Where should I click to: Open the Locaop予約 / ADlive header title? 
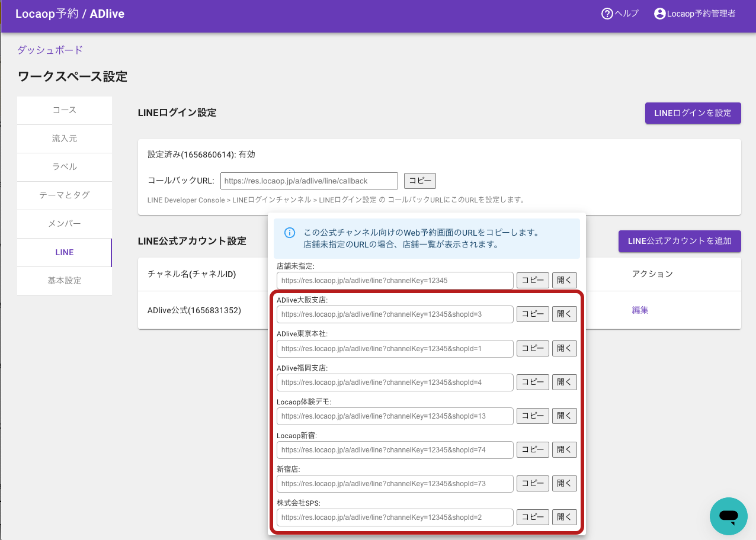coord(70,14)
